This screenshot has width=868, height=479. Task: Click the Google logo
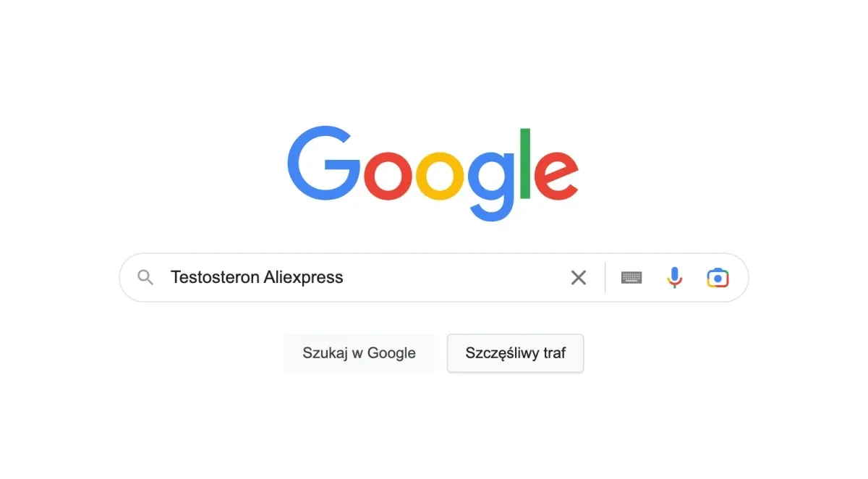tap(433, 174)
